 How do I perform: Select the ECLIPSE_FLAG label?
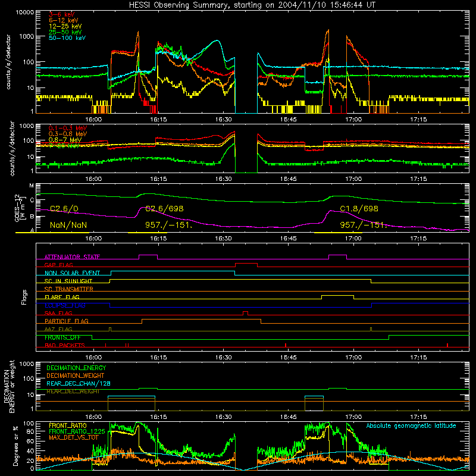65,305
